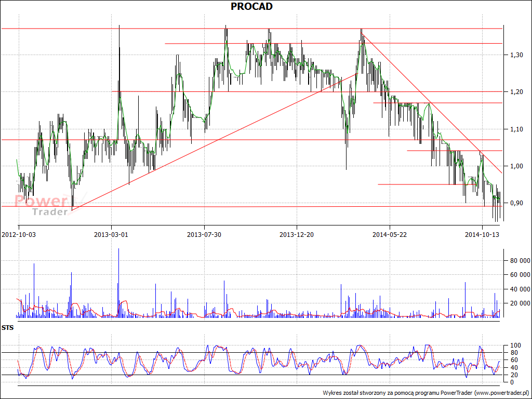Select the 2014-10-13 date label
This screenshot has width=532, height=399.
click(x=482, y=234)
